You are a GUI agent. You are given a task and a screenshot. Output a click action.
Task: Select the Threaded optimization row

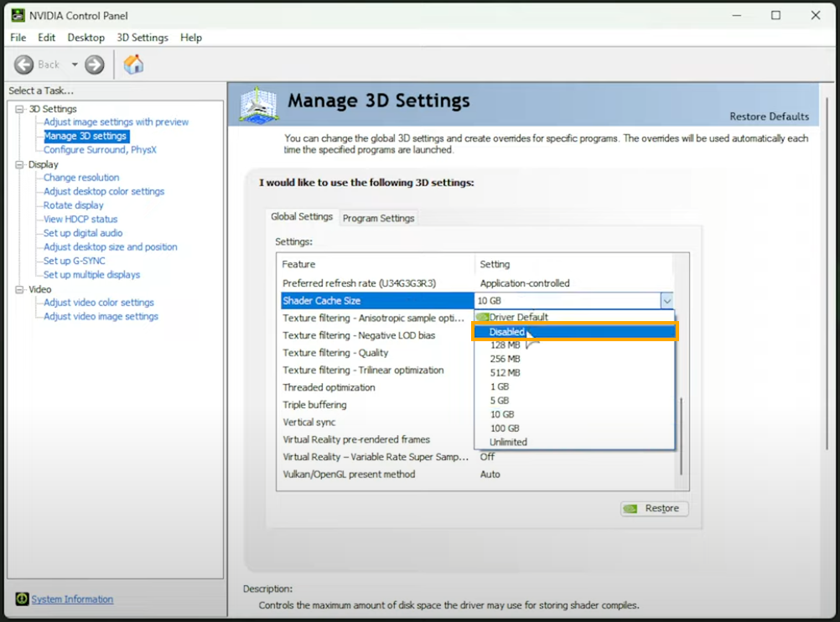coord(377,387)
